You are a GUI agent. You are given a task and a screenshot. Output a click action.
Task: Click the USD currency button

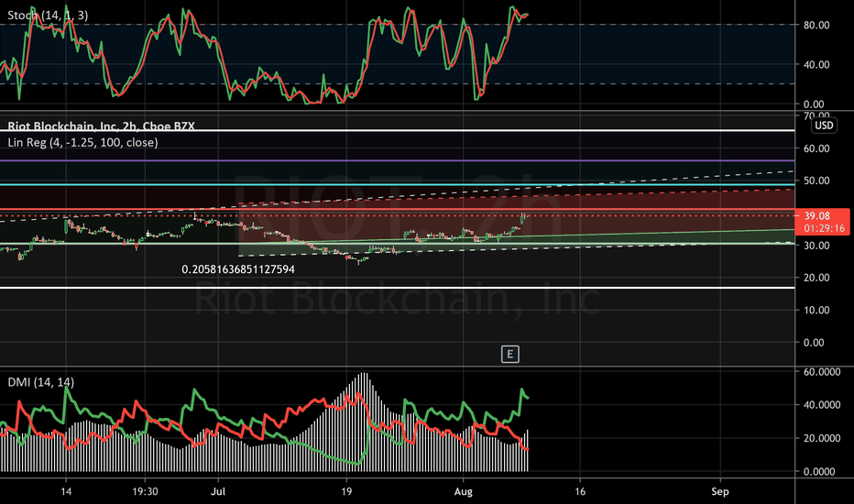click(x=824, y=126)
